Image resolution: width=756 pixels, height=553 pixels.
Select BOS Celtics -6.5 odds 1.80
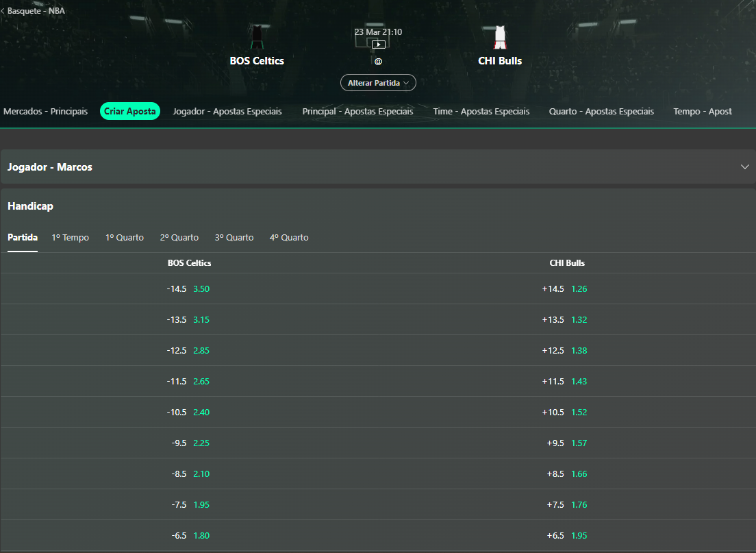tap(190, 535)
